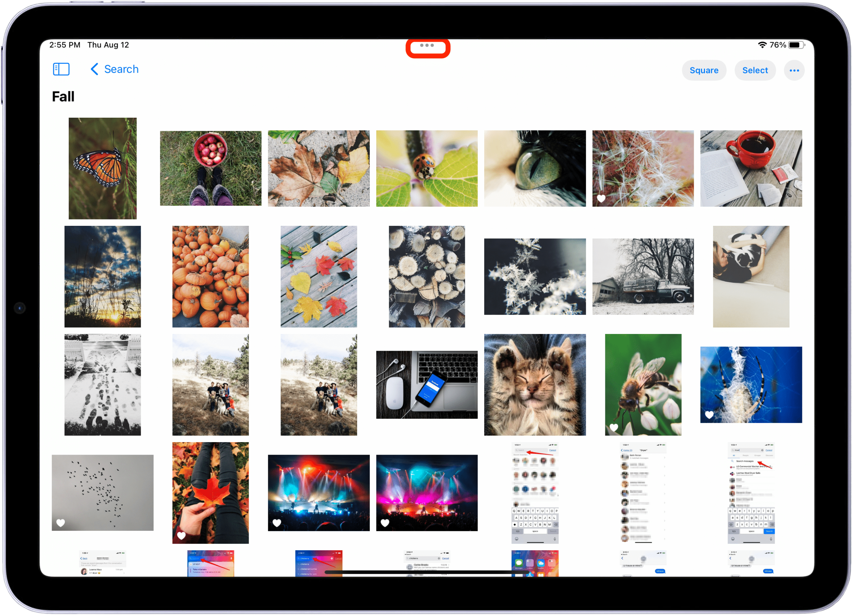Tap the home indicator bar

coord(427,573)
